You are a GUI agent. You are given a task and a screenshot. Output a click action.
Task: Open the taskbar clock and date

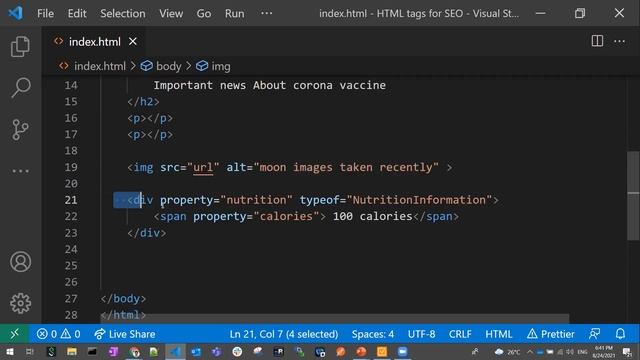tap(603, 352)
